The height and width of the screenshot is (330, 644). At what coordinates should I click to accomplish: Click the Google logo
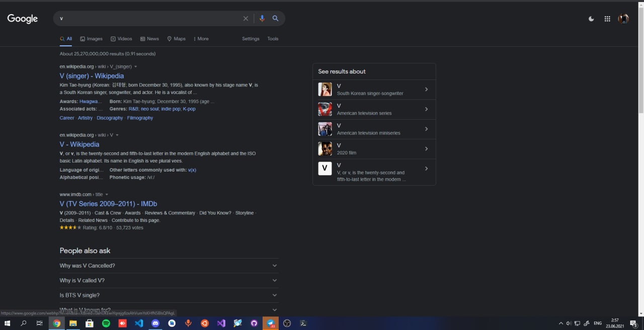click(x=22, y=19)
